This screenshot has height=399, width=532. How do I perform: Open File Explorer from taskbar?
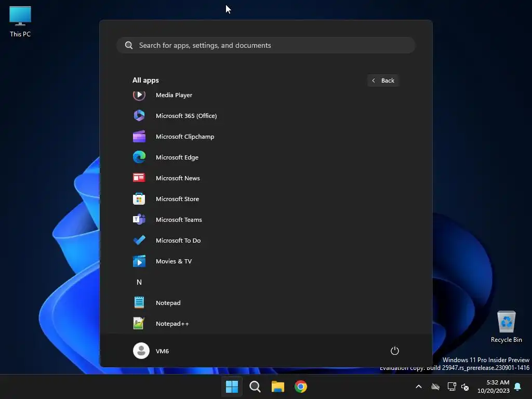click(278, 387)
